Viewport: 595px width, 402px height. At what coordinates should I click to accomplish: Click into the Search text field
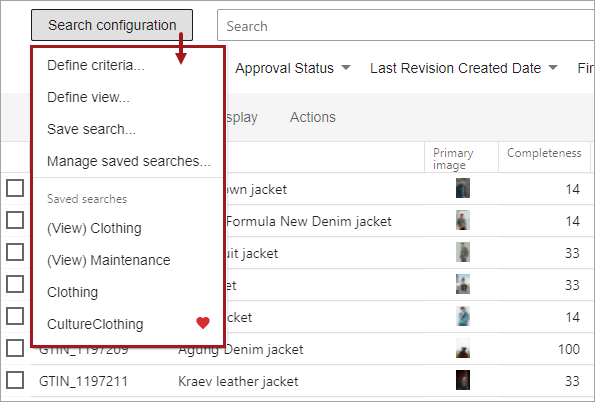coord(405,26)
